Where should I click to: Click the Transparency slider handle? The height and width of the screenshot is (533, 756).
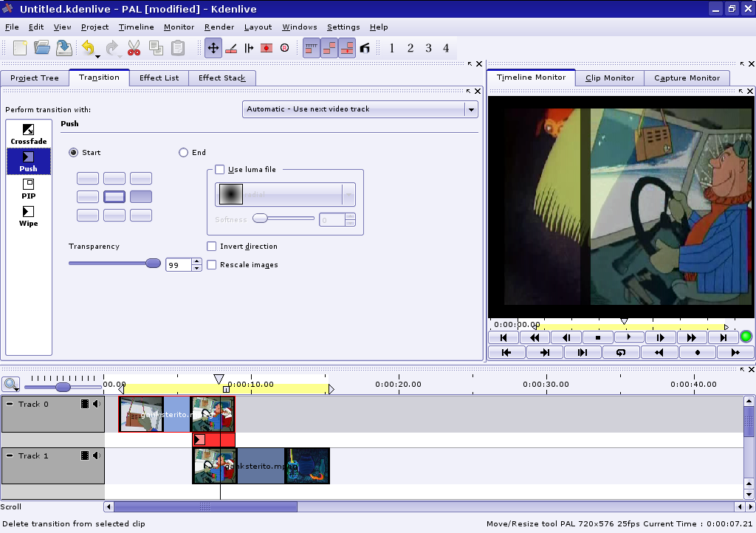tap(153, 264)
